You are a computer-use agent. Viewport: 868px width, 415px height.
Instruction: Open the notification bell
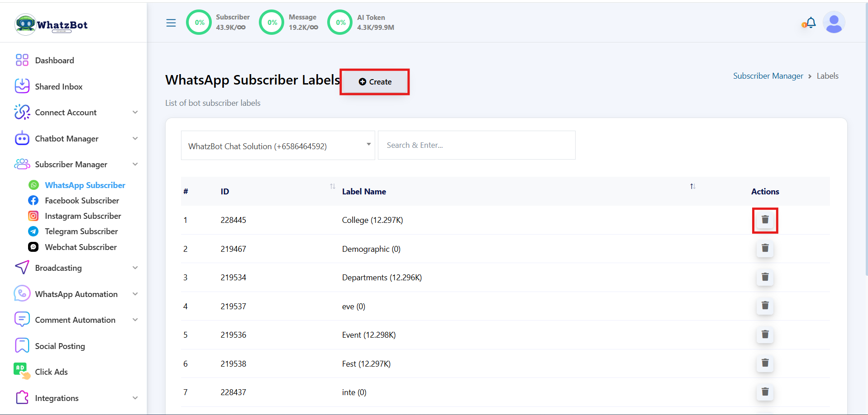click(811, 23)
